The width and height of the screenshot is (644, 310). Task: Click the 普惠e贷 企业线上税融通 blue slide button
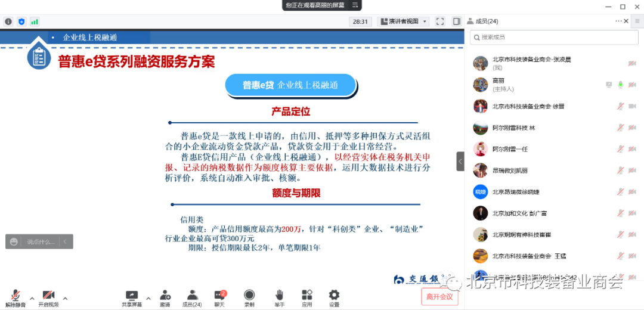point(290,85)
